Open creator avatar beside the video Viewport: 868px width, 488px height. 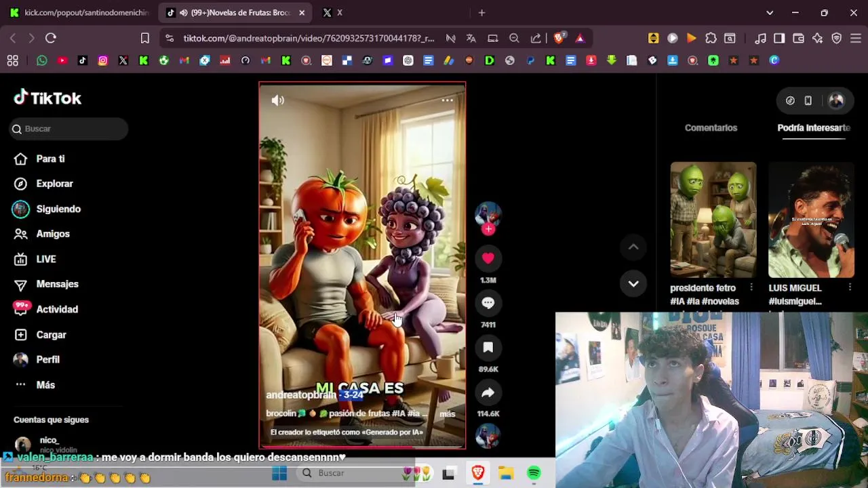pyautogui.click(x=488, y=214)
